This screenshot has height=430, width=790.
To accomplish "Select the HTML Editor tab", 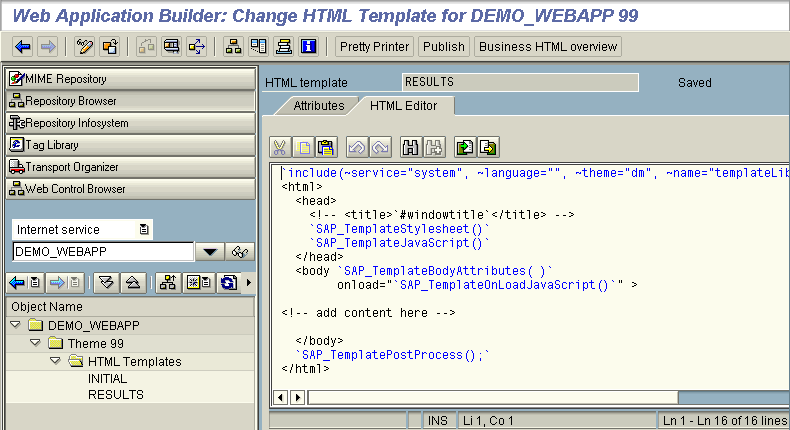I will click(x=404, y=105).
